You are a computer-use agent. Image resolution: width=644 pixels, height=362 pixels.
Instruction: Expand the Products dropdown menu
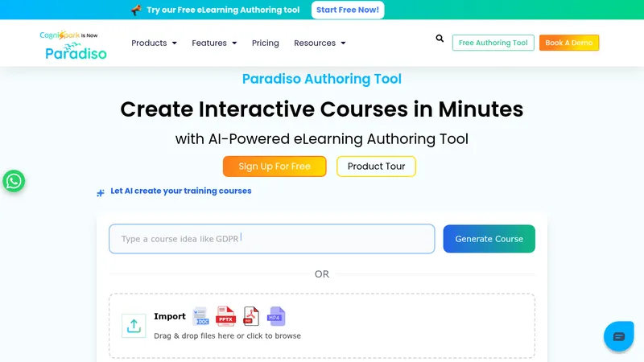click(x=154, y=43)
